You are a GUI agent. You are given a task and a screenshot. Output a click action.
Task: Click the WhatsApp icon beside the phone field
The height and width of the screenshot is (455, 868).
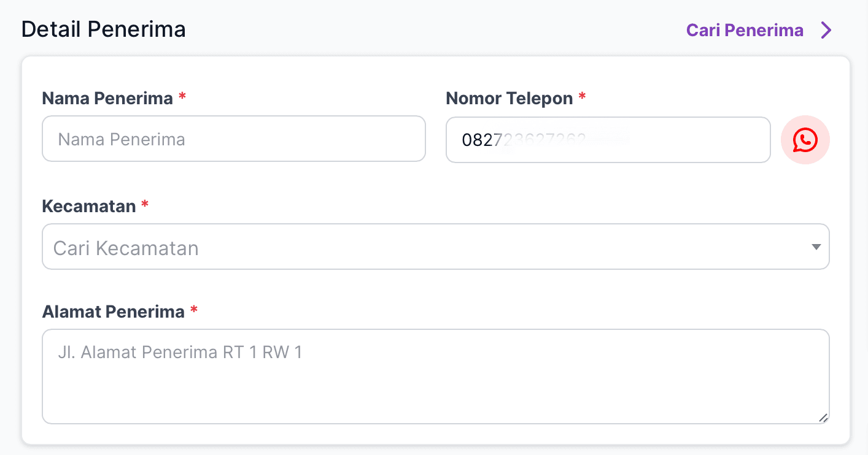click(x=805, y=140)
